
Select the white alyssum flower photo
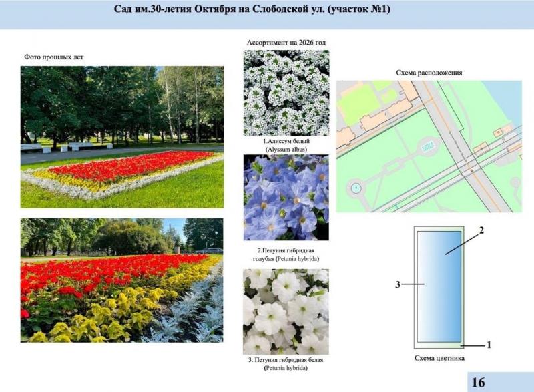click(x=286, y=93)
